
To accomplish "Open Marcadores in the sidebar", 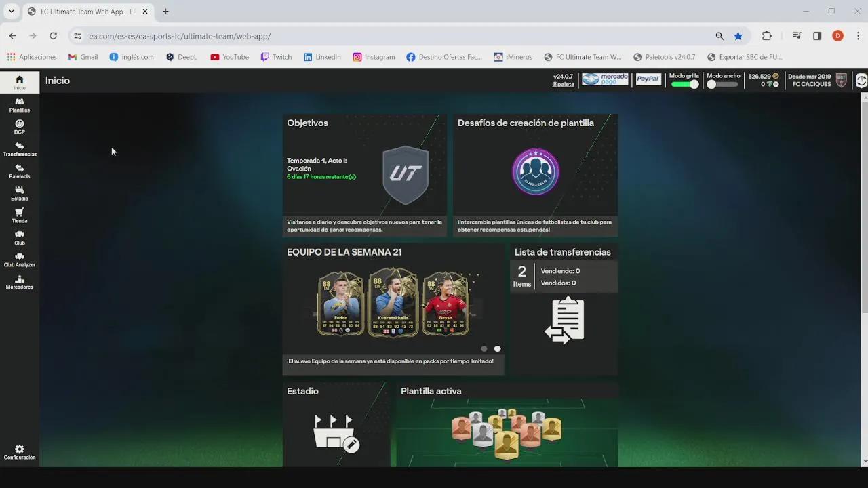I will coord(19,282).
